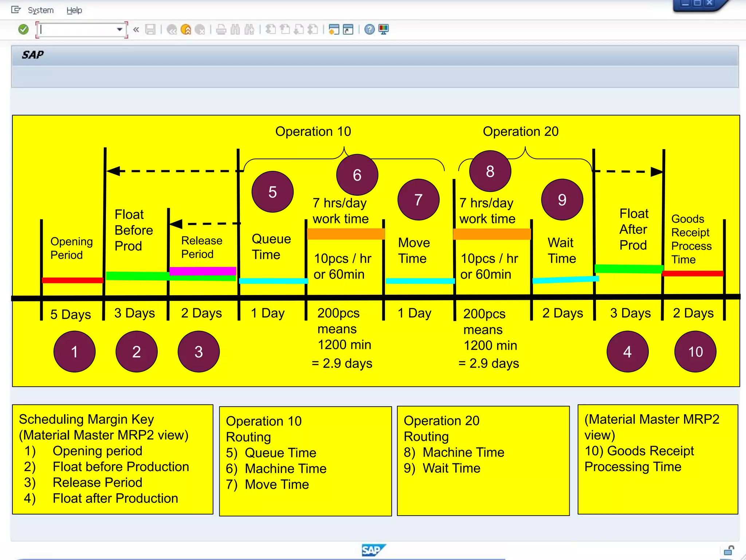Open a new session window icon
746x560 pixels.
pyautogui.click(x=334, y=29)
